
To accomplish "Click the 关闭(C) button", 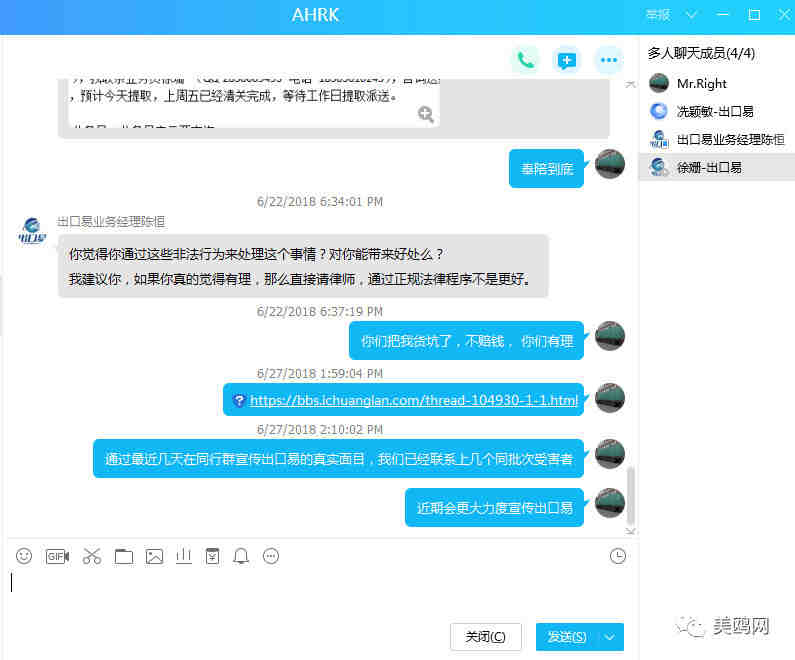I will [x=486, y=637].
